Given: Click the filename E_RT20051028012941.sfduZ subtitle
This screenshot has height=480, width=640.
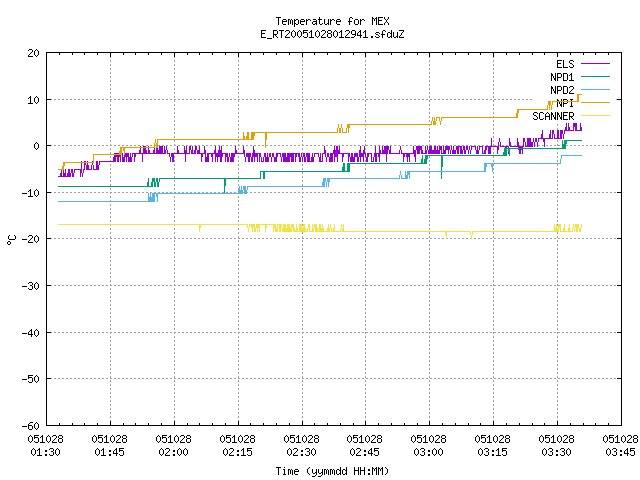Looking at the screenshot, I should pyautogui.click(x=332, y=34).
